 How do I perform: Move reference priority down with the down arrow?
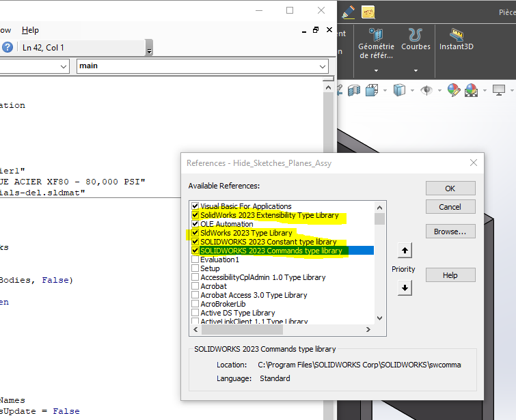(x=405, y=288)
